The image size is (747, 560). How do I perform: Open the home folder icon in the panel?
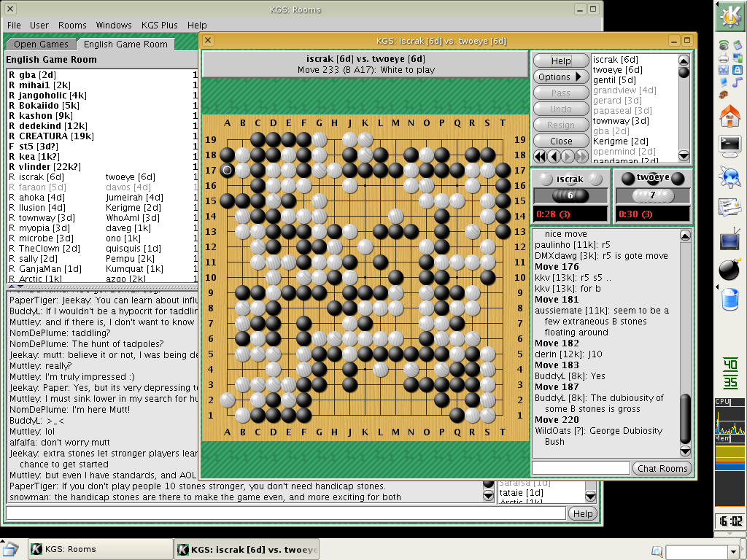click(729, 115)
